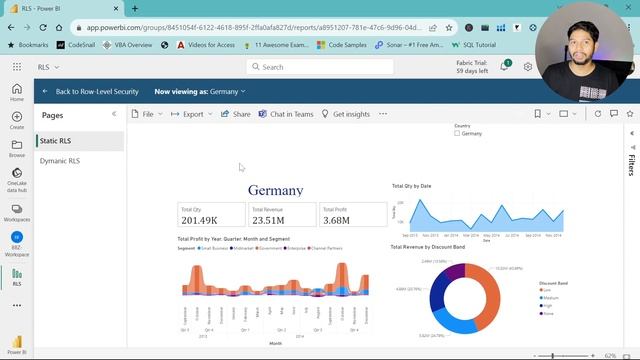Open the settings gear
Screen dimensions: 640x360
(x=528, y=67)
